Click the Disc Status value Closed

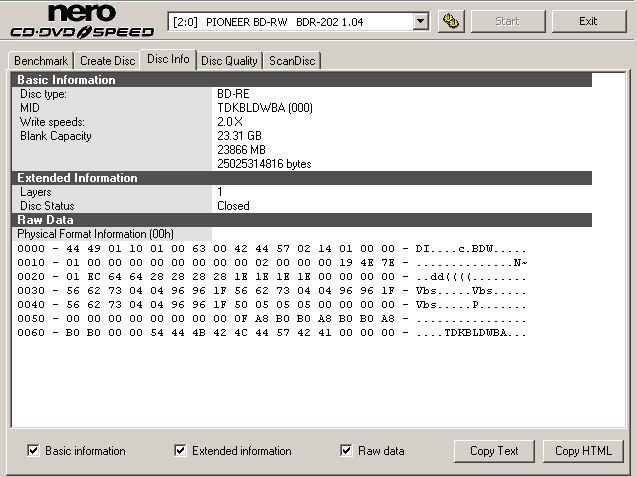233,206
